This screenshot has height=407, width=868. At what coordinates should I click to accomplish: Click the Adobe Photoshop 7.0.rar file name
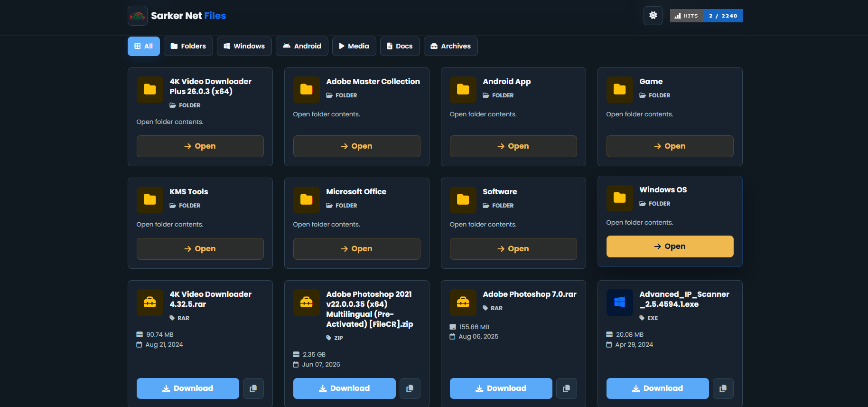[530, 294]
